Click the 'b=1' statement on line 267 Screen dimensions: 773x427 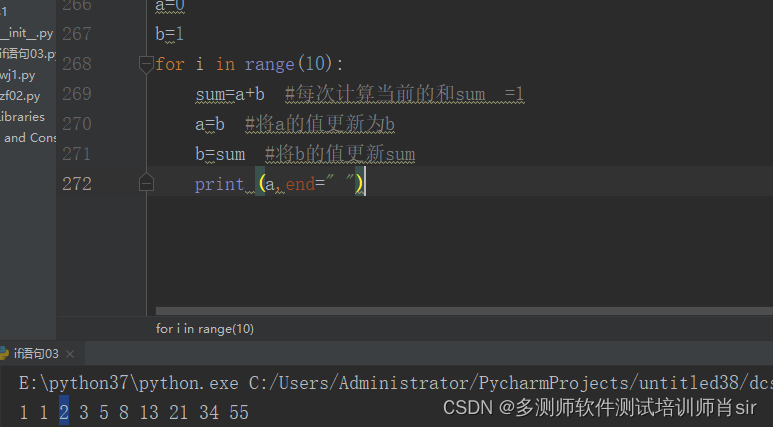pos(170,34)
